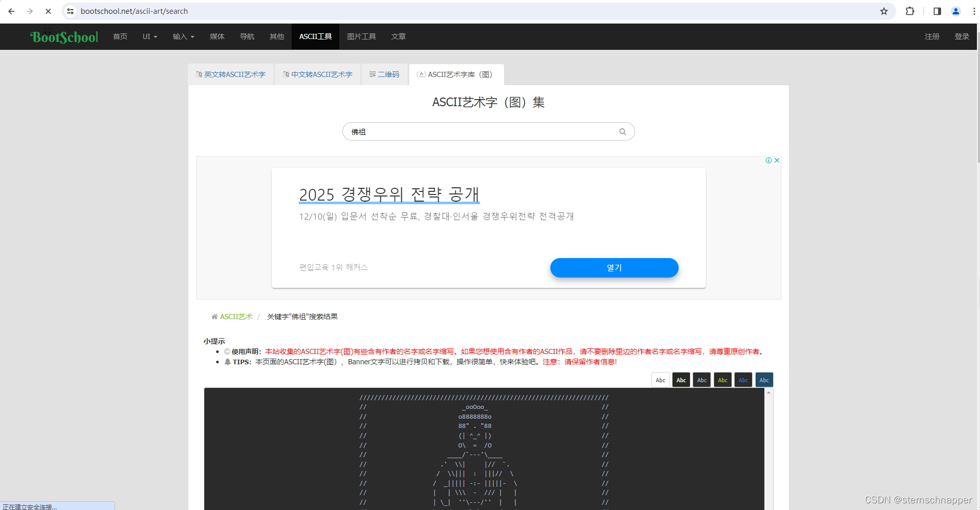
Task: Open the UI dropdown menu
Action: tap(149, 36)
